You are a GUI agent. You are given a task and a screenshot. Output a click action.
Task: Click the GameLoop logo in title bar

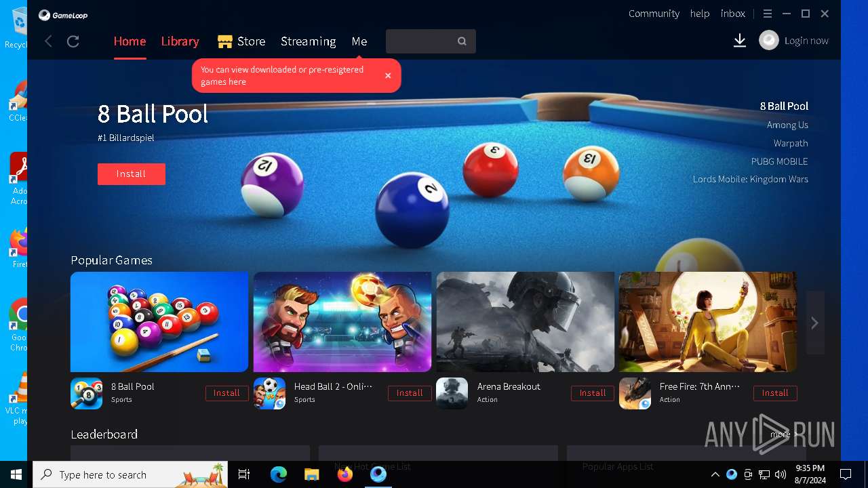[x=63, y=15]
